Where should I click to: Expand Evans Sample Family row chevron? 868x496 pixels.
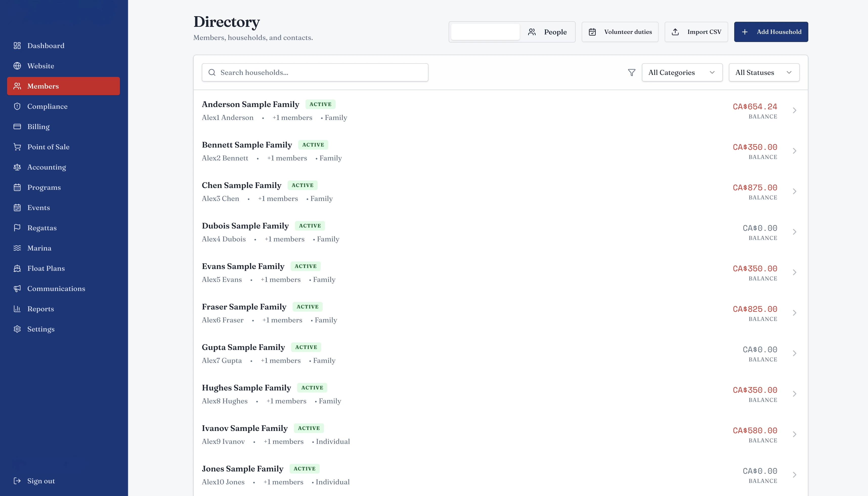[x=794, y=272]
